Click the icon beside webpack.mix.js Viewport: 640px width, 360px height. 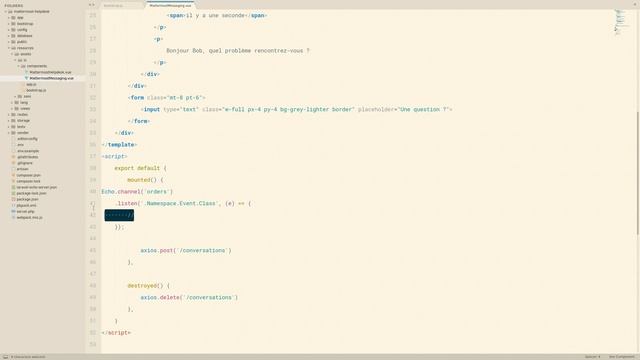13,218
